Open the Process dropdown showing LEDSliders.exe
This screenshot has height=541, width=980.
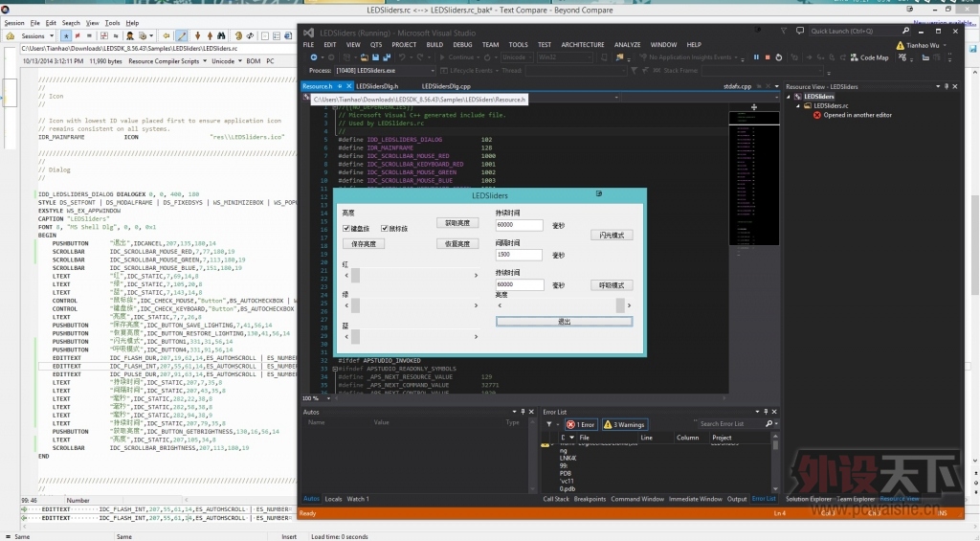385,71
